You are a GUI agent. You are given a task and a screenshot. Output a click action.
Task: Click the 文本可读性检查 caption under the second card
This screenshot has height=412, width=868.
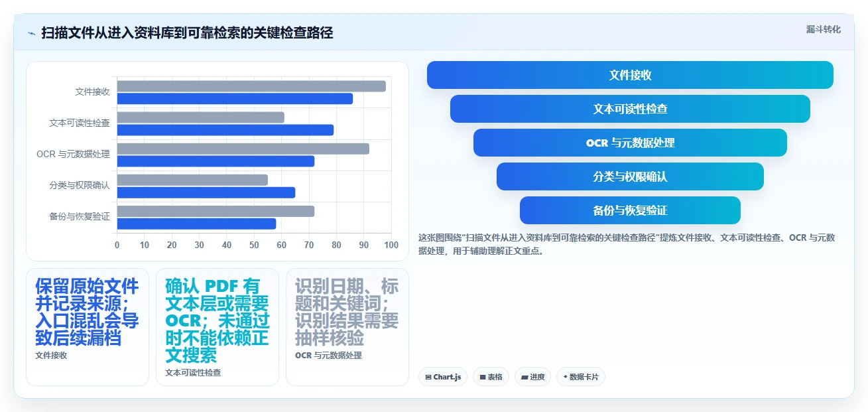point(193,373)
